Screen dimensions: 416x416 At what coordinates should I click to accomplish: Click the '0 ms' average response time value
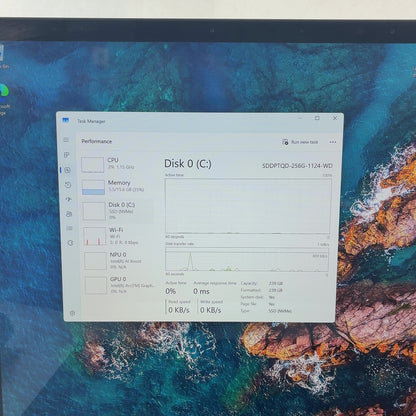(x=201, y=291)
